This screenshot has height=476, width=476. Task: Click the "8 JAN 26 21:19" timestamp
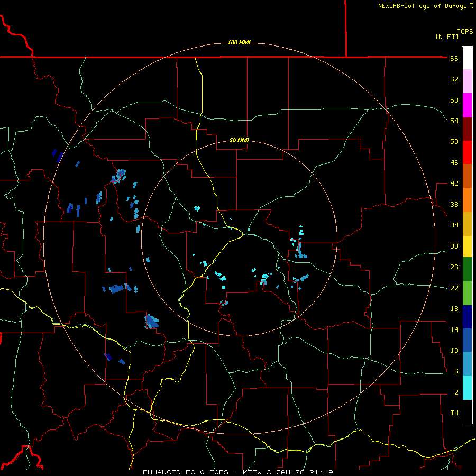[300, 472]
